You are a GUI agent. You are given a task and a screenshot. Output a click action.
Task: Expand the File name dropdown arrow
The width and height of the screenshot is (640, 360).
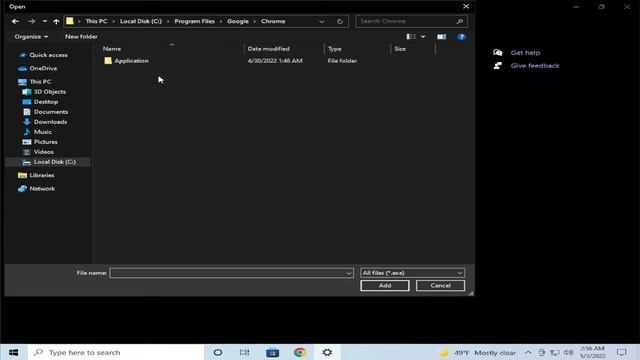(x=349, y=273)
